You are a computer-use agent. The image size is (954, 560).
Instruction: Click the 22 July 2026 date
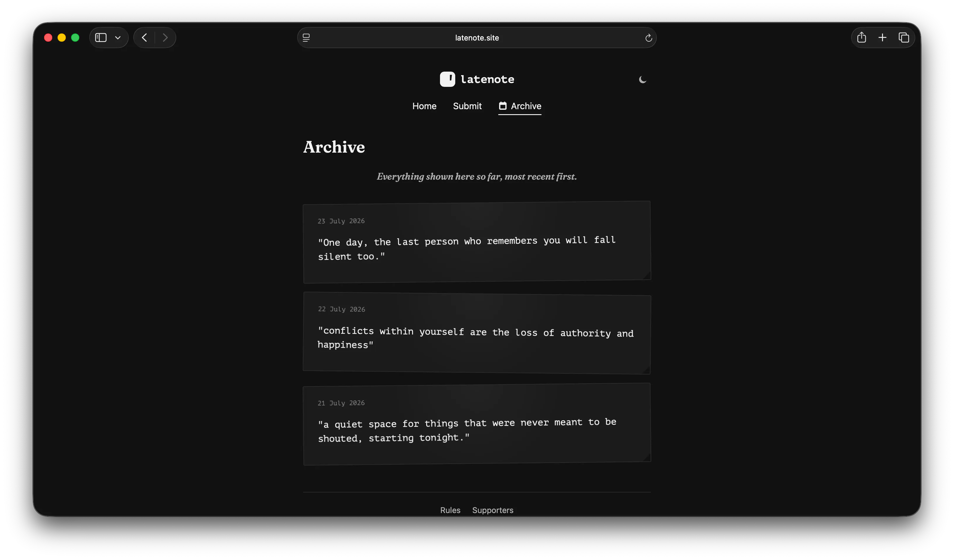tap(342, 309)
